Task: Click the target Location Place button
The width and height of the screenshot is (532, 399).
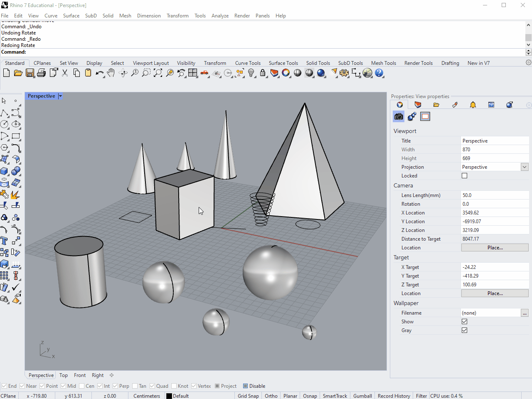Action: coord(495,293)
